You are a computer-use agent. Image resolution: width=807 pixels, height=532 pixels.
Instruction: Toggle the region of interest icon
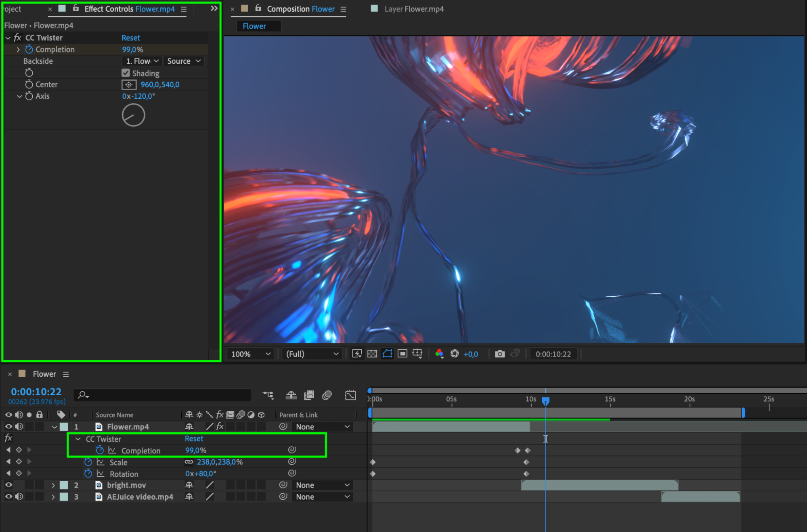click(x=402, y=354)
